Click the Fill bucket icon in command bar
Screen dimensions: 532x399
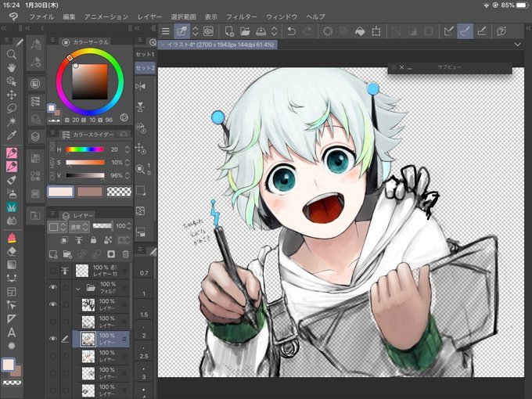pos(360,31)
